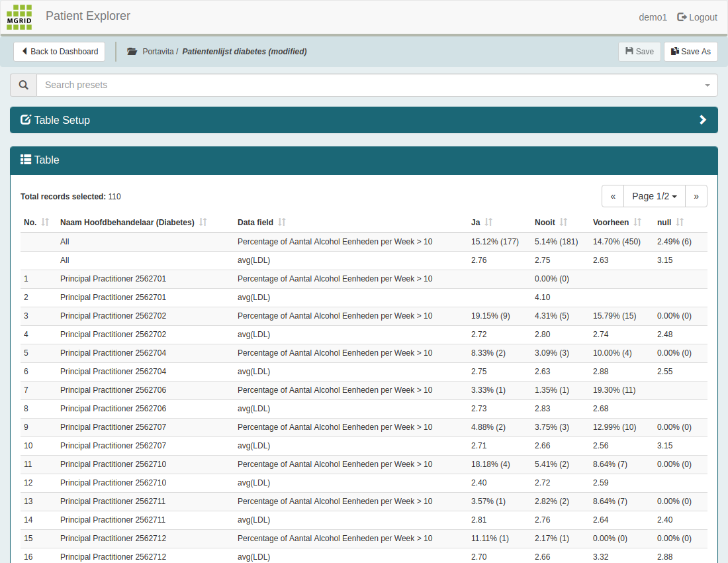Click the Ja column header label
The width and height of the screenshot is (728, 563).
[x=475, y=223]
